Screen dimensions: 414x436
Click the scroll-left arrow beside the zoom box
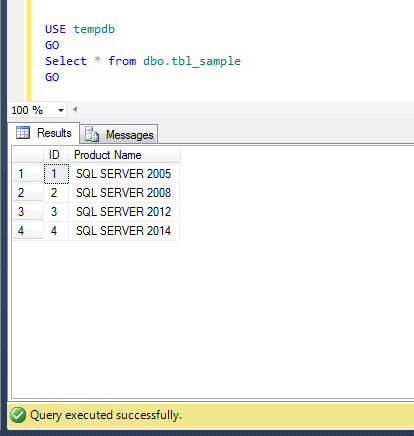point(75,109)
